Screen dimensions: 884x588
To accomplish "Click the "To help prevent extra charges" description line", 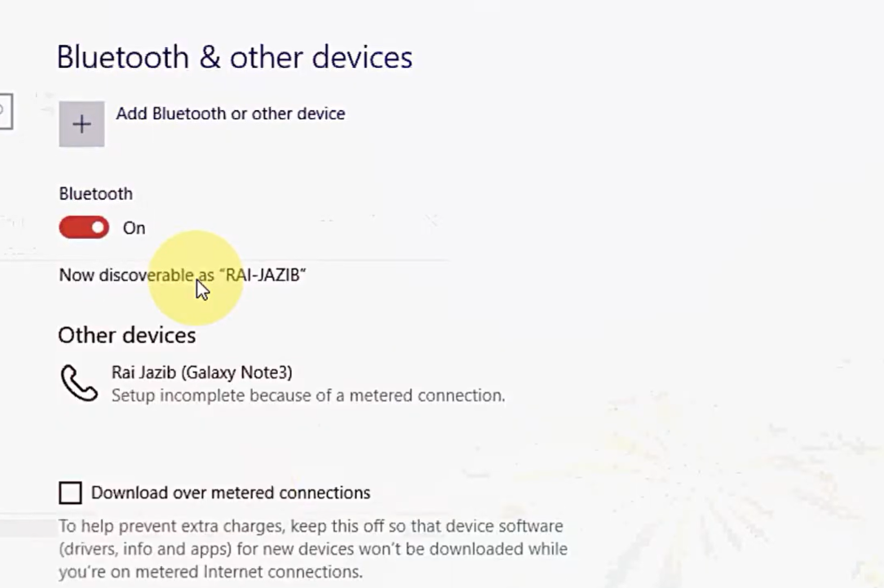I will pyautogui.click(x=310, y=526).
